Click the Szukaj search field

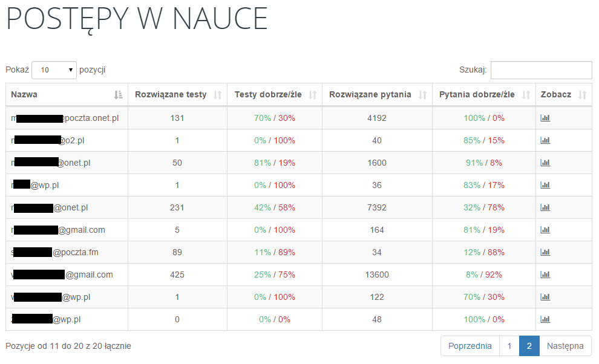[541, 70]
